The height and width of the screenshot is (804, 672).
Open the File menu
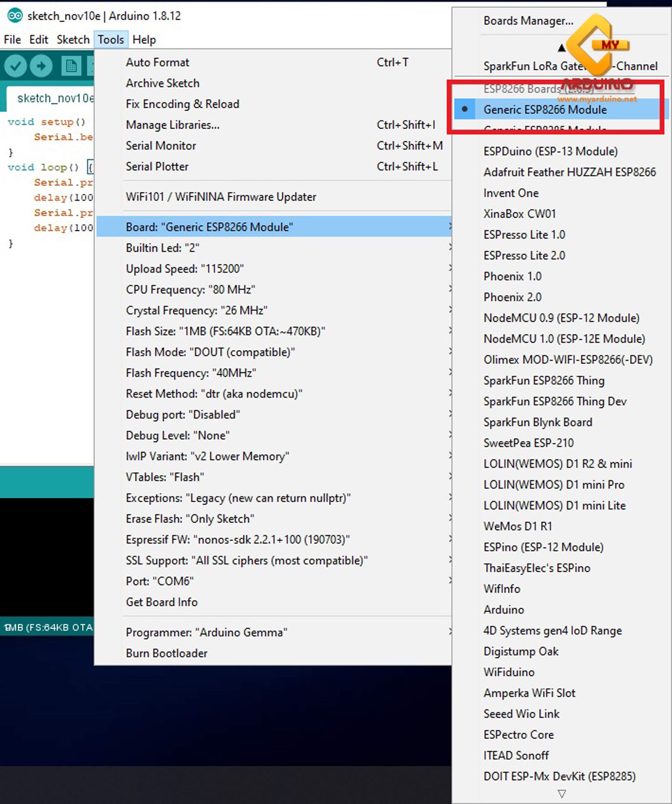[13, 39]
